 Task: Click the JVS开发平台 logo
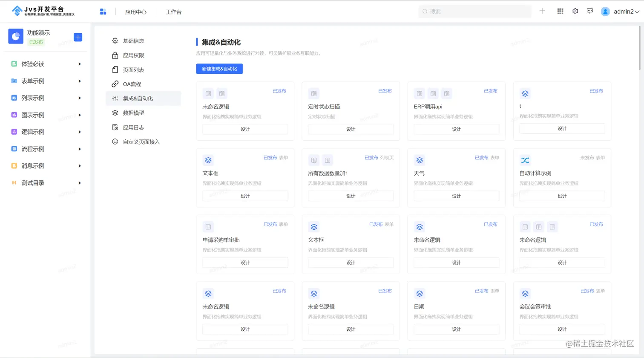(43, 11)
